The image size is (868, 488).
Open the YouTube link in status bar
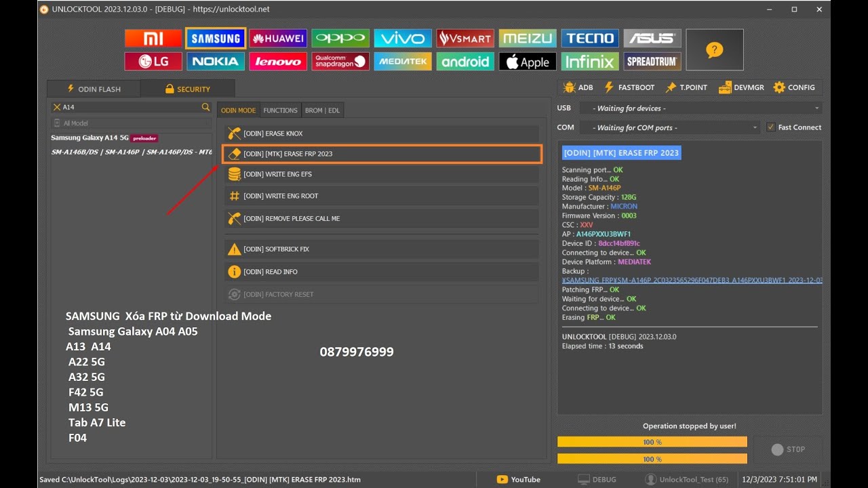pyautogui.click(x=519, y=479)
